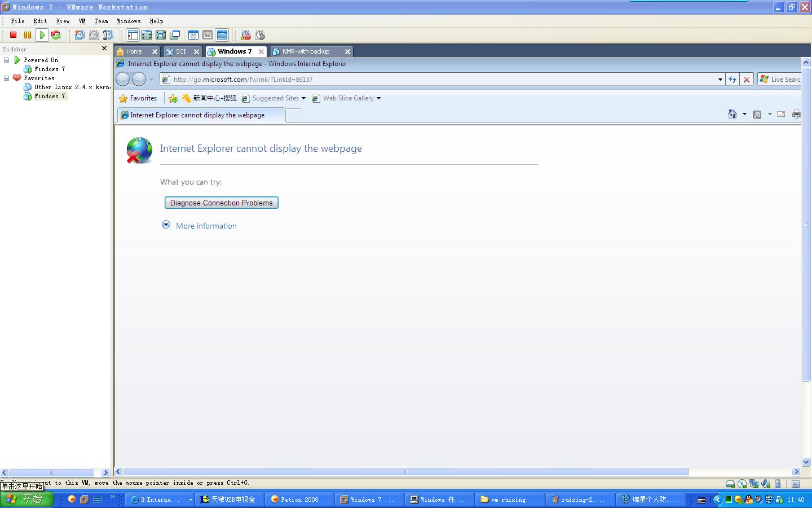
Task: Click the horizontal scrollbar under the VM view
Action: click(x=406, y=472)
